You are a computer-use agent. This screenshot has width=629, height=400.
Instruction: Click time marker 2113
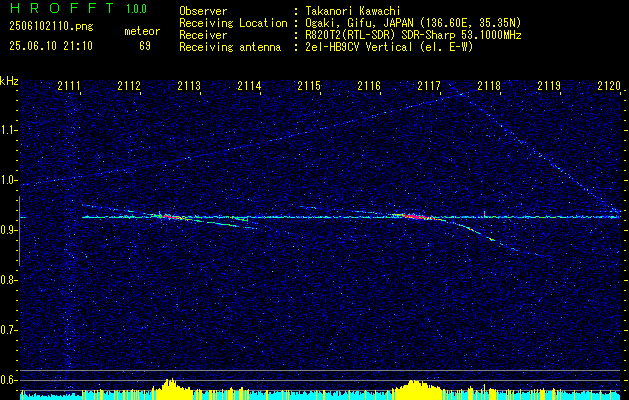189,86
